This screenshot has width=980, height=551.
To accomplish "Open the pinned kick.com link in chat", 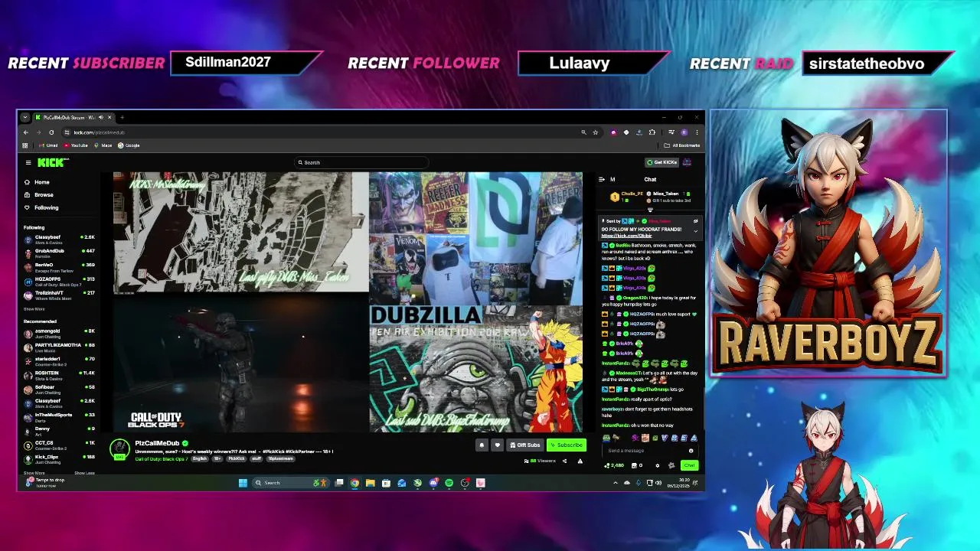I will click(626, 236).
